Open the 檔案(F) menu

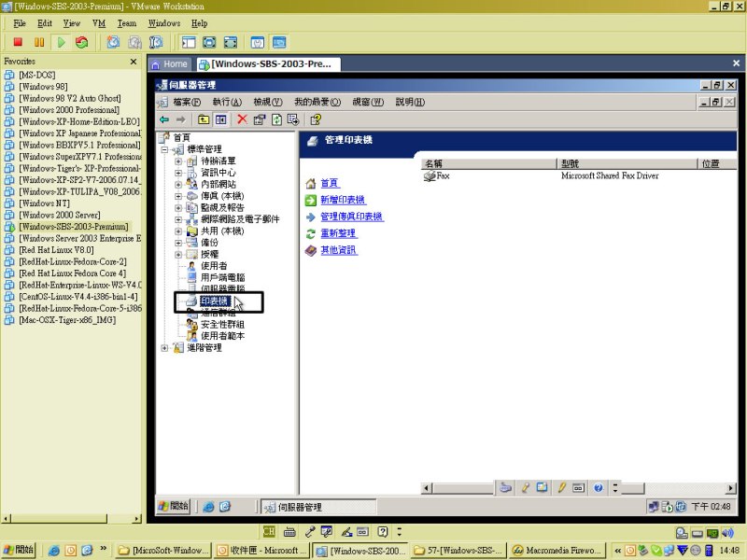pyautogui.click(x=187, y=102)
